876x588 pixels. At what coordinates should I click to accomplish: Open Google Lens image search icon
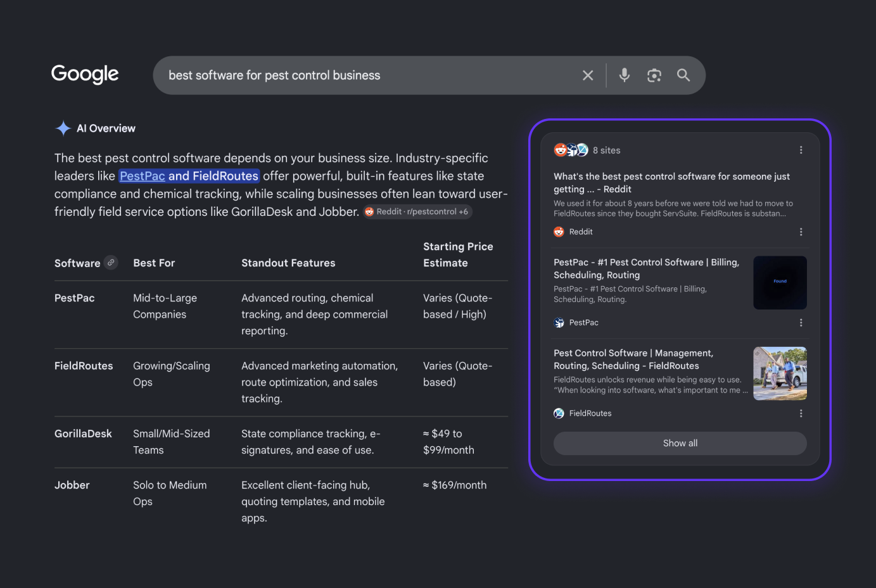pyautogui.click(x=654, y=75)
